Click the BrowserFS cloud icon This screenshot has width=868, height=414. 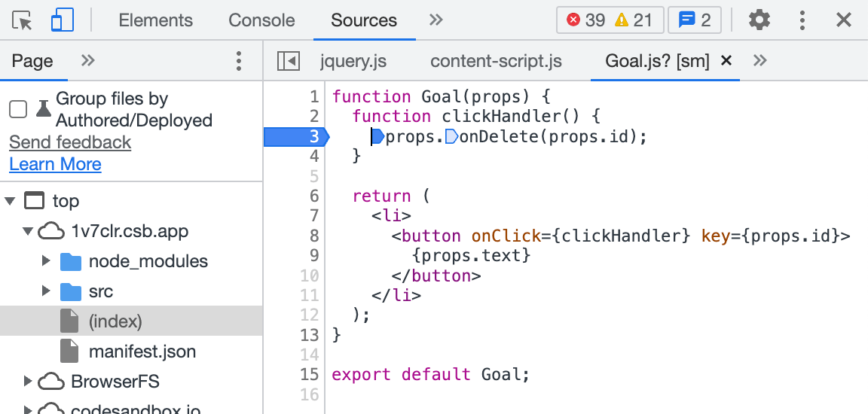pos(51,382)
